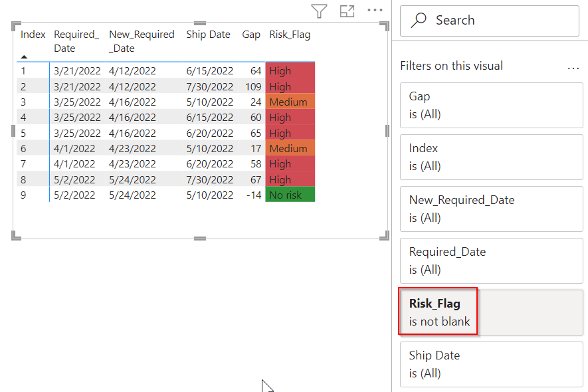Select the Gap value 109
Viewport: 588px width, 392px height.
pyautogui.click(x=253, y=86)
